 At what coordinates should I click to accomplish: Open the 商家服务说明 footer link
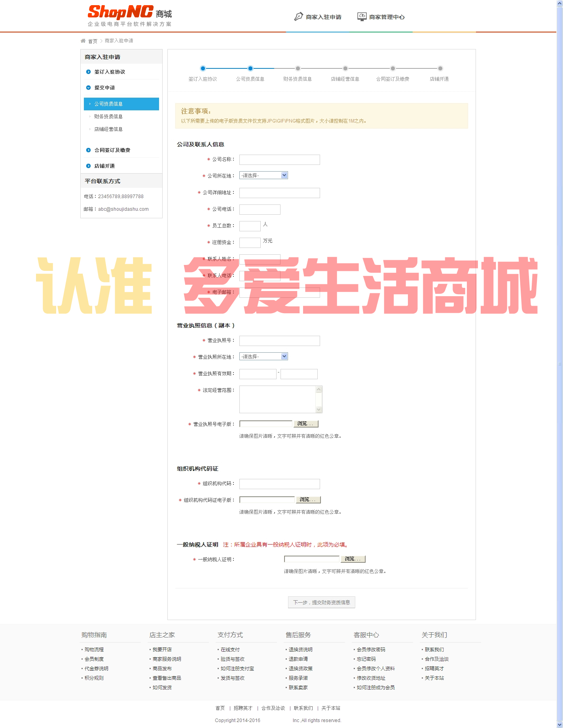(167, 659)
